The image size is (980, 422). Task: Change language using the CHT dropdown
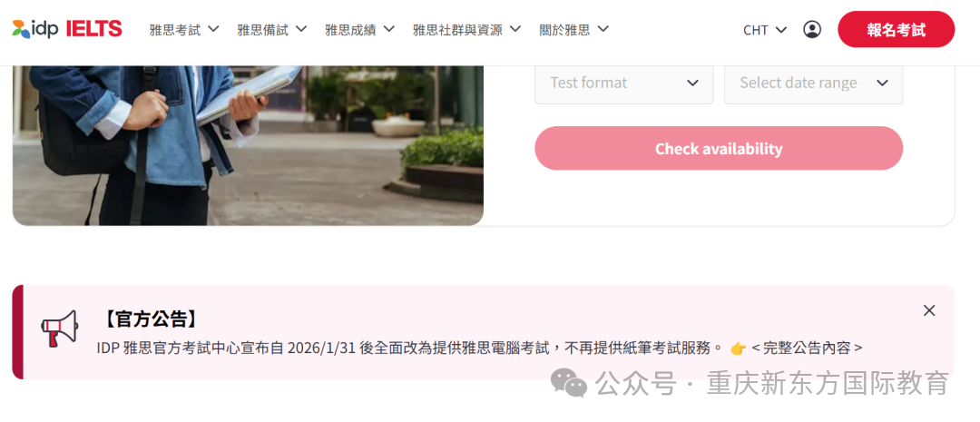point(765,30)
